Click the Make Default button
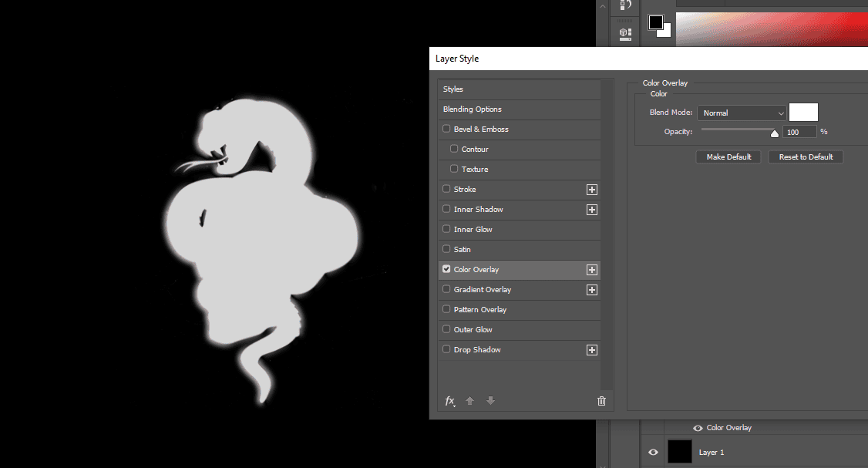Image resolution: width=868 pixels, height=468 pixels. click(x=728, y=157)
